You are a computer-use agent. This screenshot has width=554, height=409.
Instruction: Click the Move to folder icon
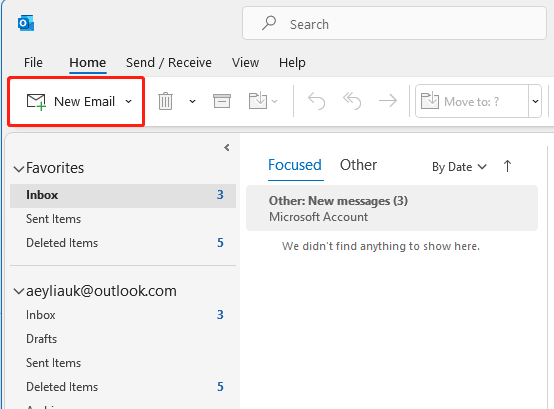click(x=258, y=101)
